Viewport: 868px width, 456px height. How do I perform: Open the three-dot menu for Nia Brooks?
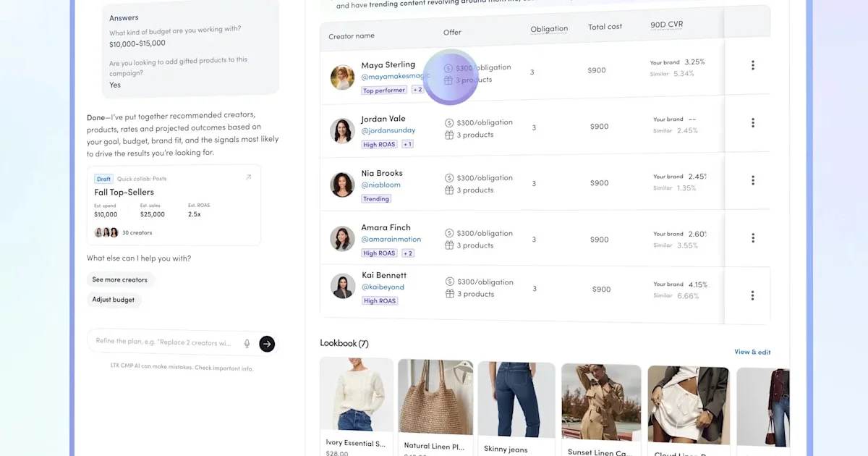752,180
